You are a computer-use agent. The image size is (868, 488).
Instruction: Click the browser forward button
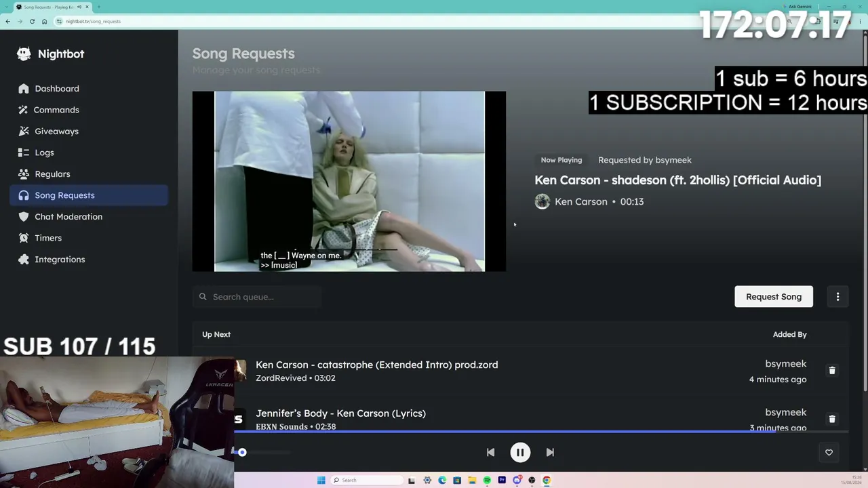tap(20, 21)
